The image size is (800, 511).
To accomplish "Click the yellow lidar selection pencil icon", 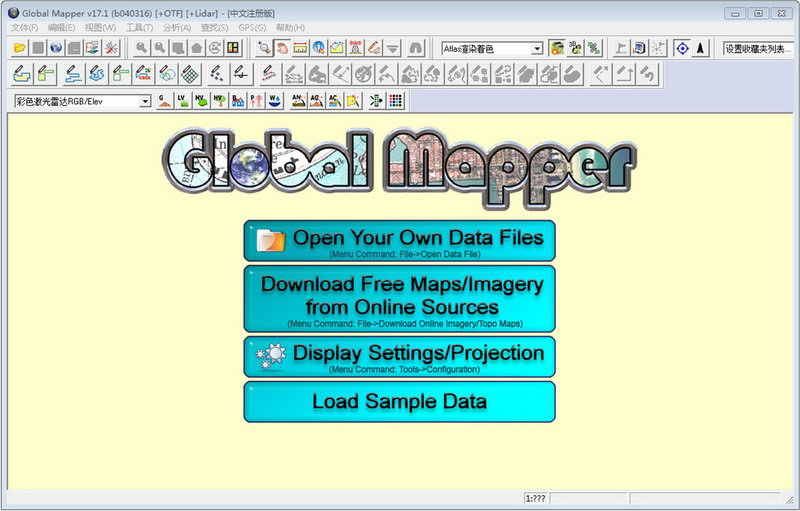I will click(x=354, y=101).
